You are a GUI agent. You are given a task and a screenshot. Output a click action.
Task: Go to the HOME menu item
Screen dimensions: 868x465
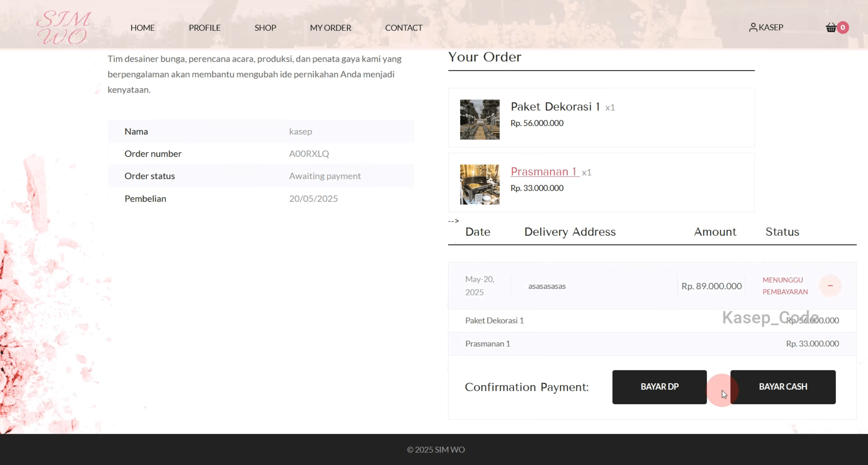[143, 28]
